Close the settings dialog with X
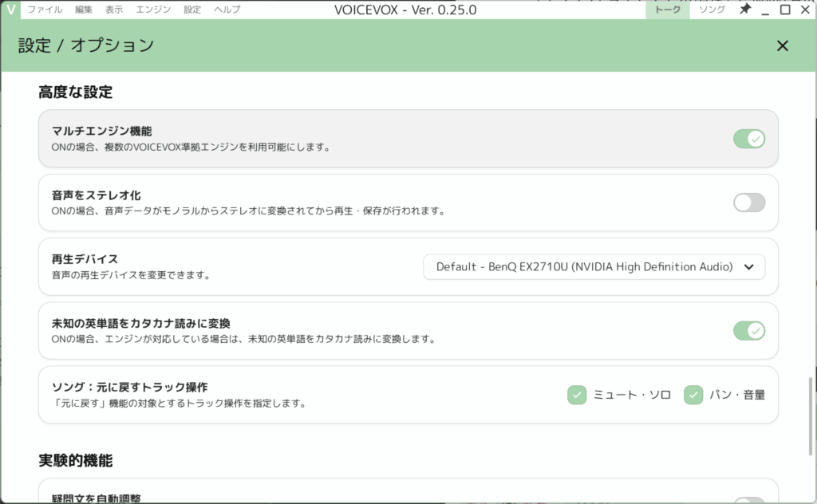Image resolution: width=817 pixels, height=504 pixels. [x=782, y=45]
